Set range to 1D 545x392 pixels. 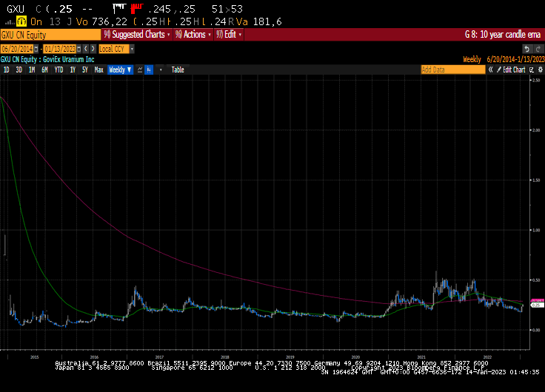coord(6,70)
